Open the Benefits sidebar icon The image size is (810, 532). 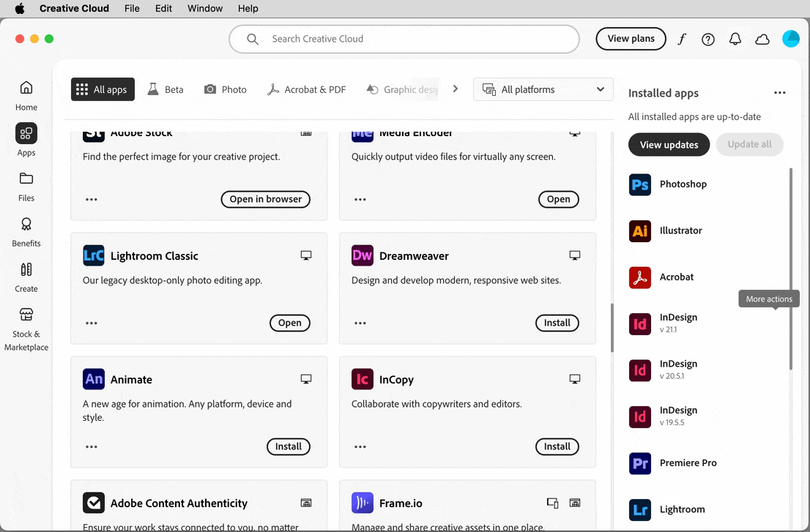(x=26, y=232)
